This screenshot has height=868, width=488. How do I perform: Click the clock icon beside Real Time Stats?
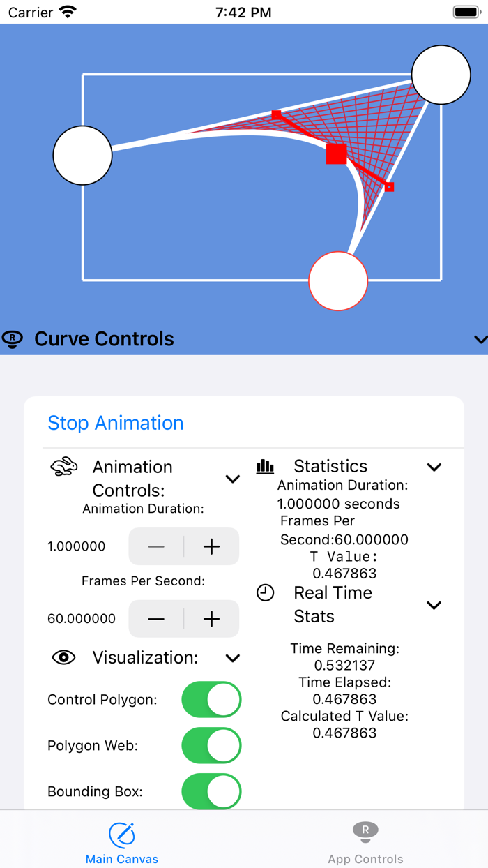pos(265,593)
